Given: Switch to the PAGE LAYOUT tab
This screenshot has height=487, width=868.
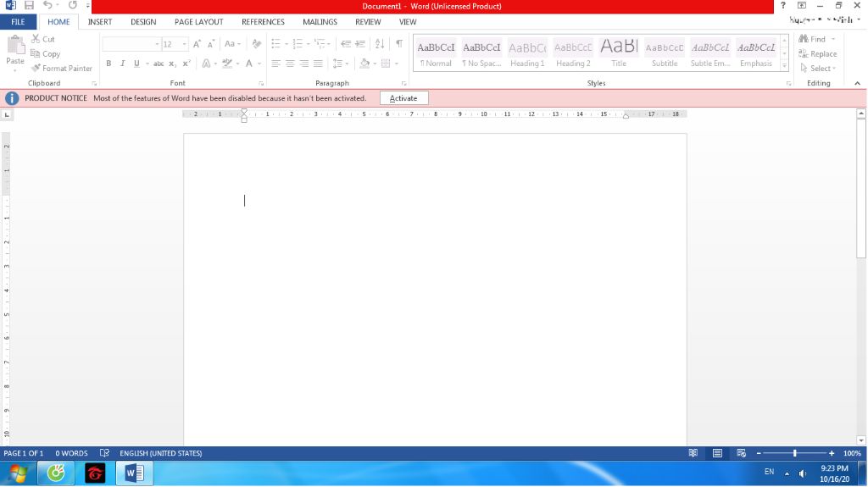Looking at the screenshot, I should 198,21.
